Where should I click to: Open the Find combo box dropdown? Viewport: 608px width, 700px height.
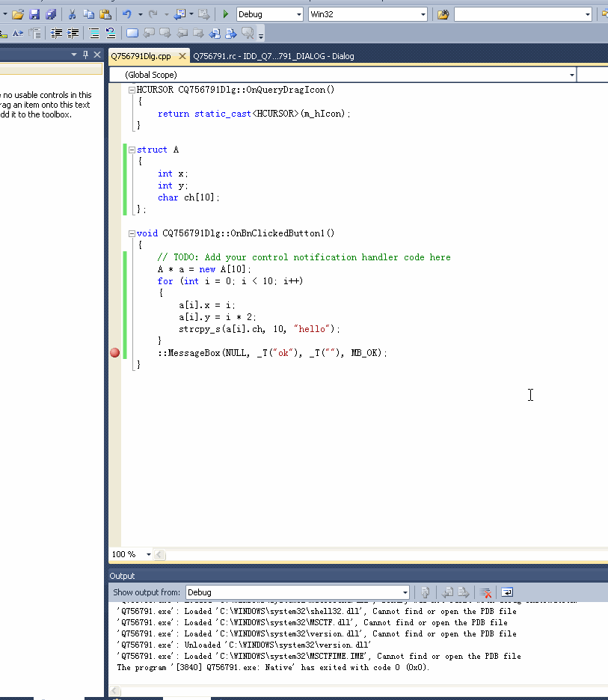point(588,14)
